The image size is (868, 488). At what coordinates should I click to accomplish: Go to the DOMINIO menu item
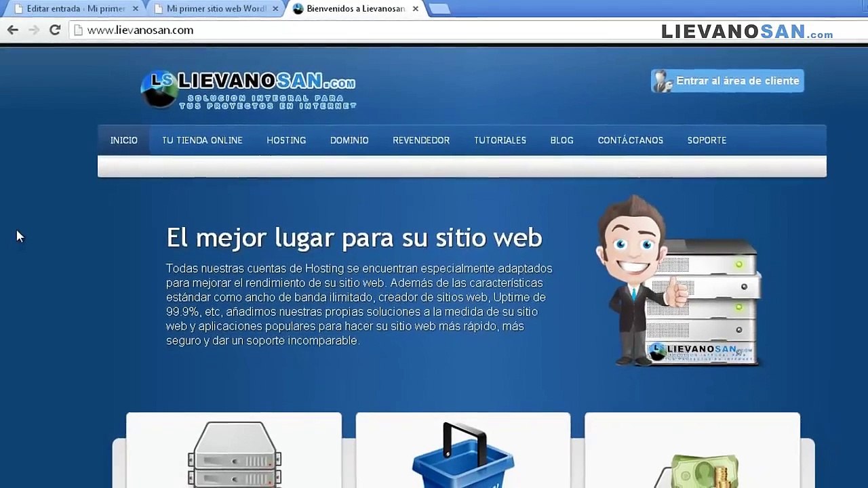coord(349,140)
